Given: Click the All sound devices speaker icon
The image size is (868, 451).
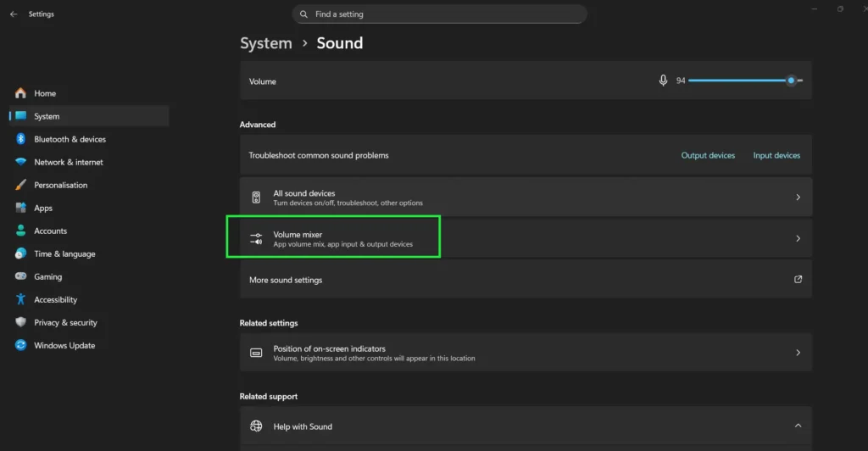Looking at the screenshot, I should [x=256, y=197].
